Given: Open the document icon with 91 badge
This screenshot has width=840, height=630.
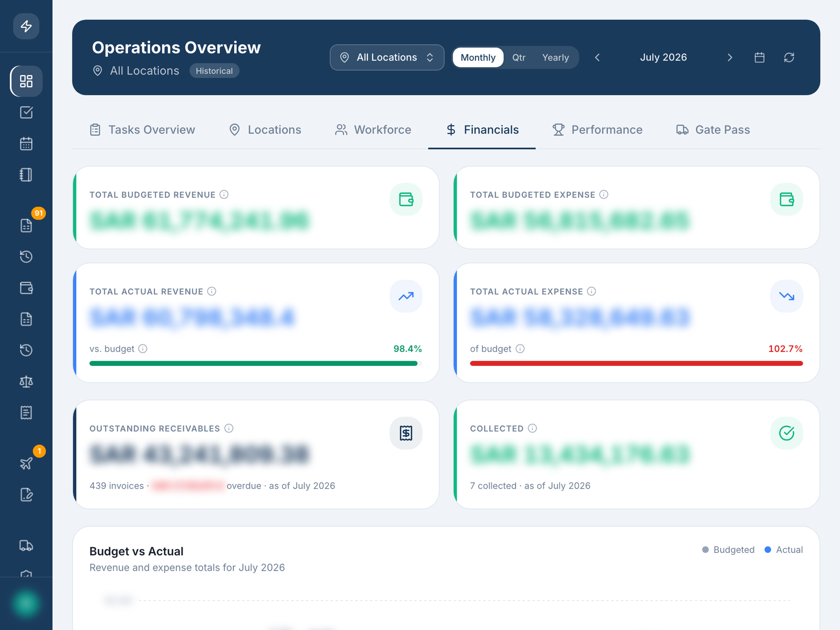Looking at the screenshot, I should 26,225.
